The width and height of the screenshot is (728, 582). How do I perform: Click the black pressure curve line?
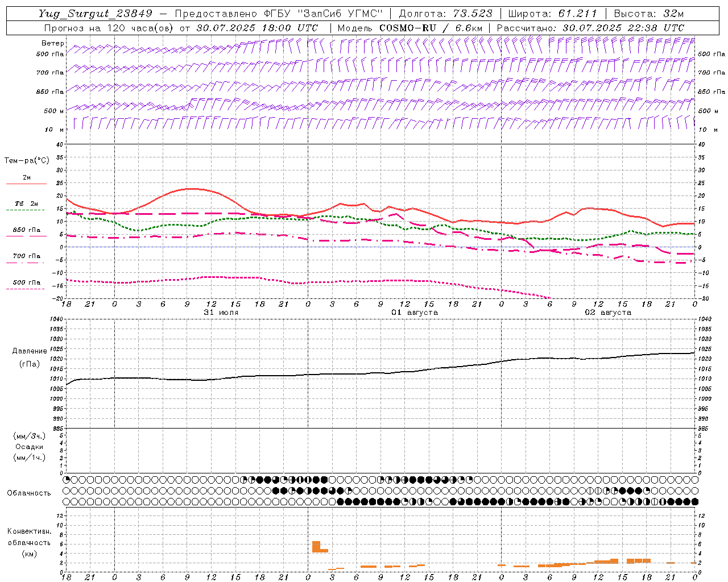pyautogui.click(x=381, y=373)
